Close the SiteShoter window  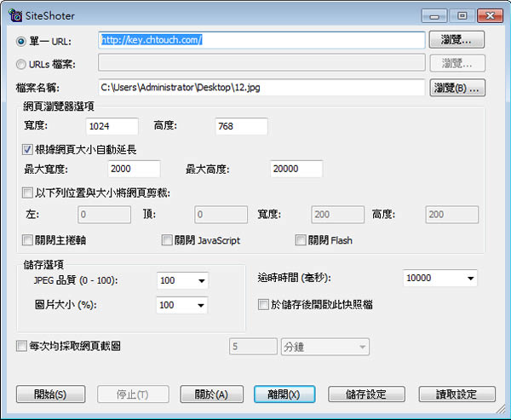[x=490, y=15]
